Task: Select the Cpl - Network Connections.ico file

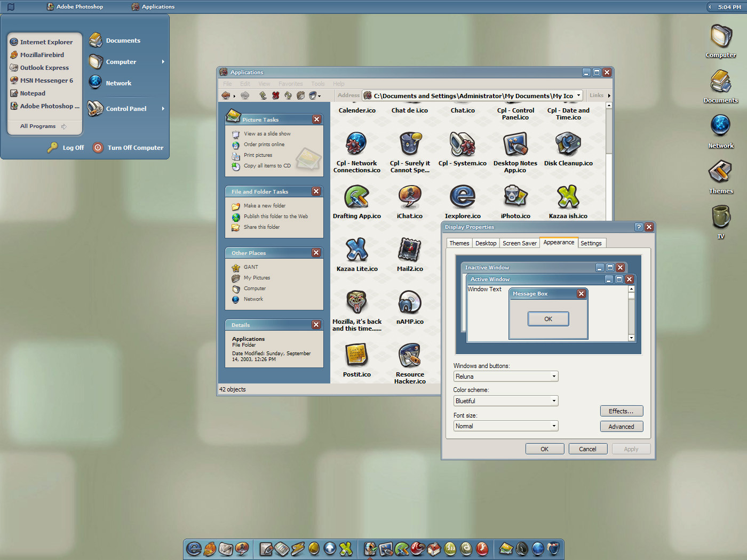Action: (356, 153)
